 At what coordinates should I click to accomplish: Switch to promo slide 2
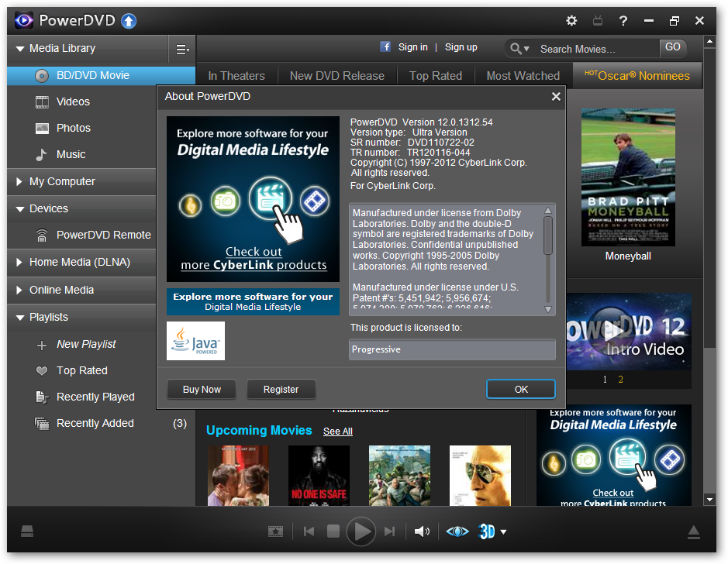coord(621,380)
